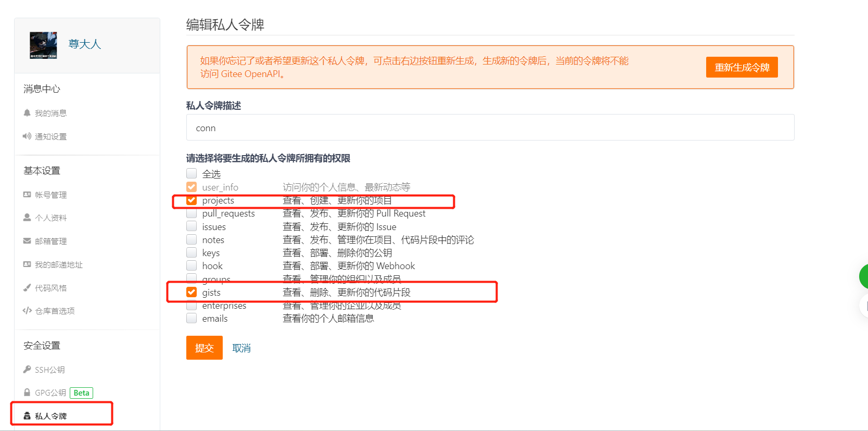Image resolution: width=868 pixels, height=431 pixels.
Task: Click the speaker icon for 通知设置
Action: point(27,136)
